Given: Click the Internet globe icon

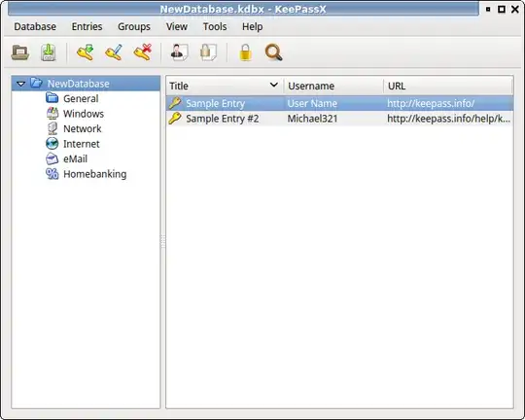Looking at the screenshot, I should point(52,143).
